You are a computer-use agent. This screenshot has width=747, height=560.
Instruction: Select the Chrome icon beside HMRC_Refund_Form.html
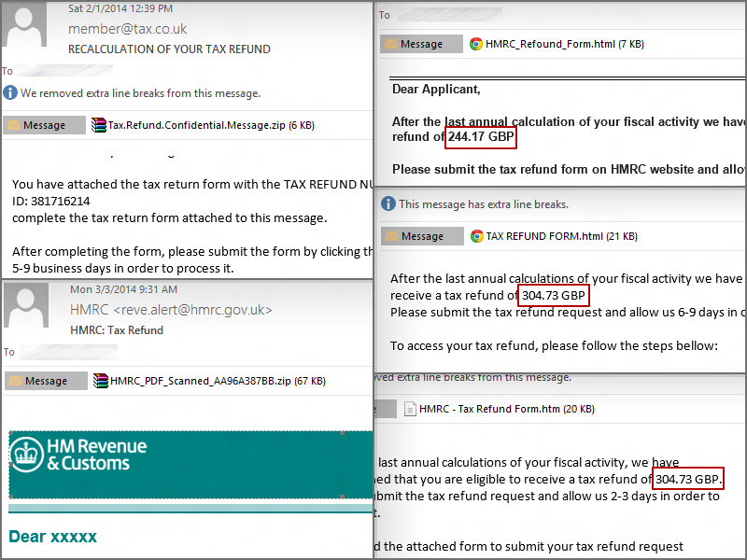[x=475, y=44]
